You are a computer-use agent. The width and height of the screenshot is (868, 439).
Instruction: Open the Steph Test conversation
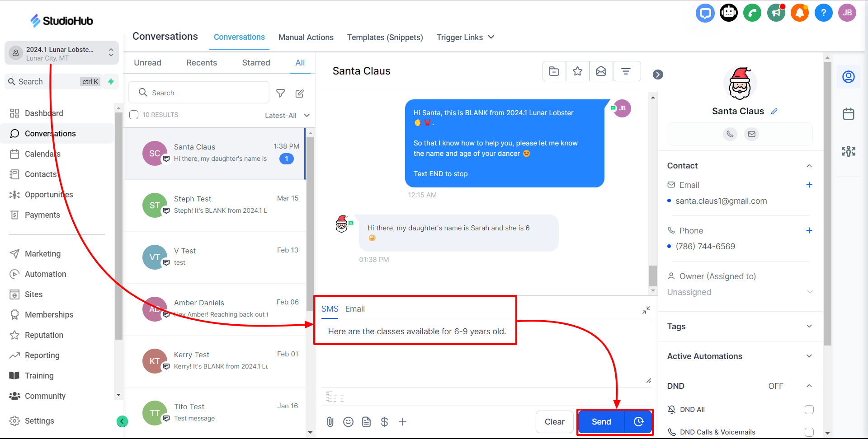(x=215, y=205)
